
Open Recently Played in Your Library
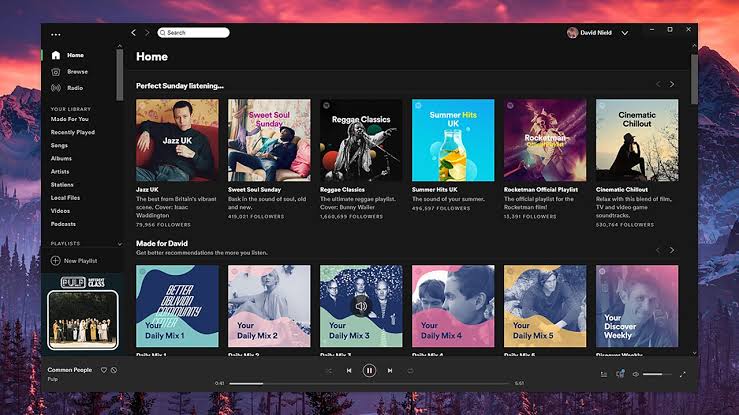point(73,131)
